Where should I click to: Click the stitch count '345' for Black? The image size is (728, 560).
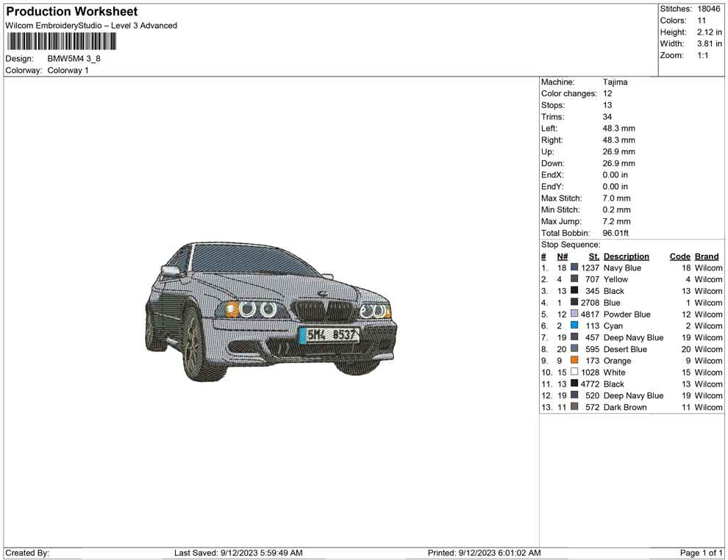pos(593,291)
